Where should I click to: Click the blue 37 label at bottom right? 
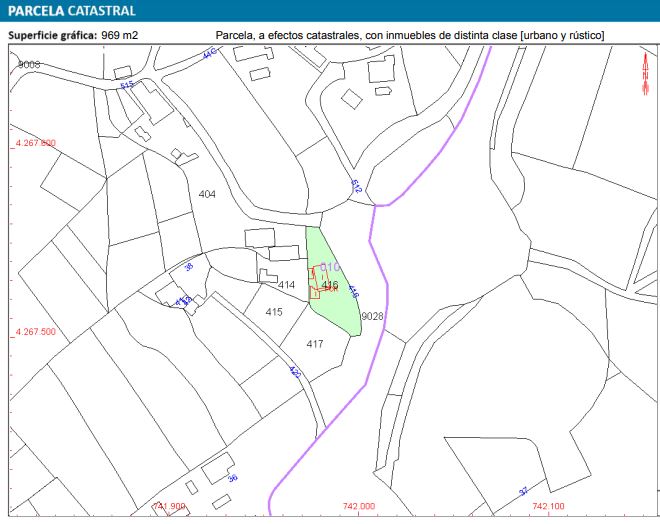tap(523, 491)
